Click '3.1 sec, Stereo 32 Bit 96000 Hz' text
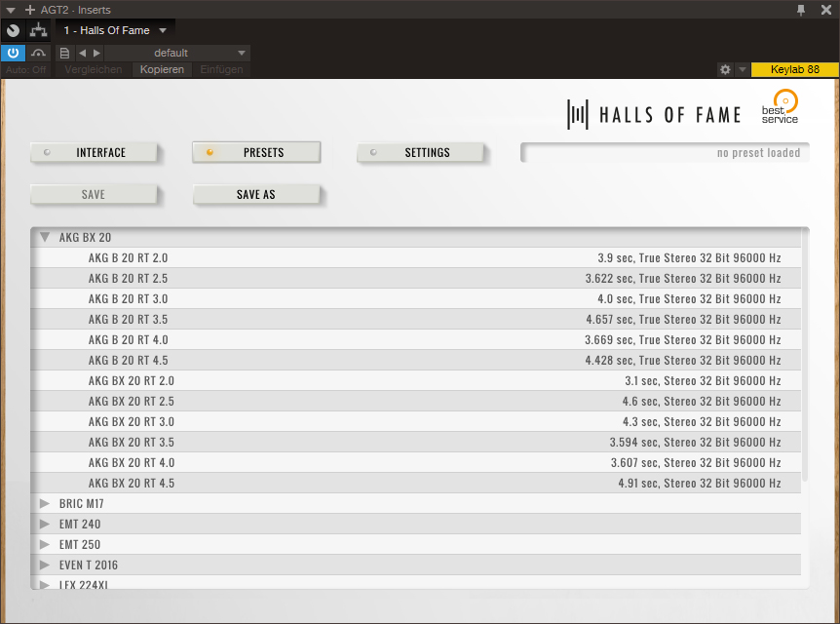 click(x=703, y=380)
